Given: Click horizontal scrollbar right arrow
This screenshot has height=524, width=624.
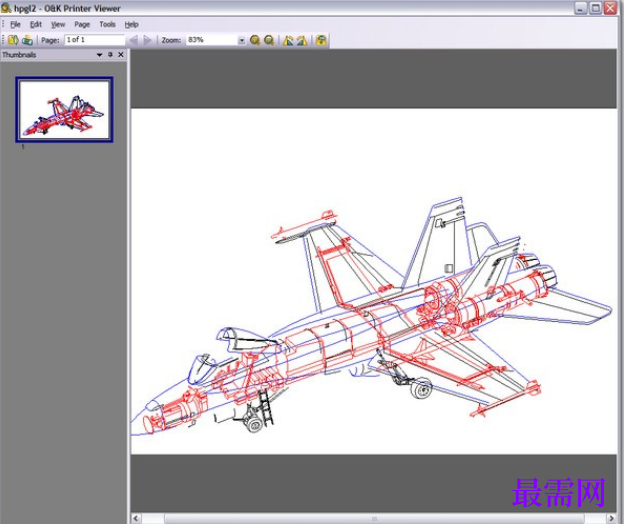Looking at the screenshot, I should [x=611, y=518].
